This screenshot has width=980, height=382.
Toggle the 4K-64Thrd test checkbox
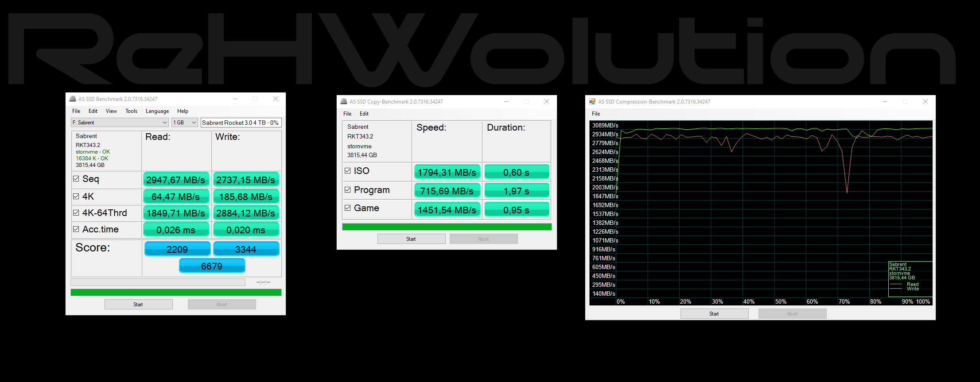[76, 213]
